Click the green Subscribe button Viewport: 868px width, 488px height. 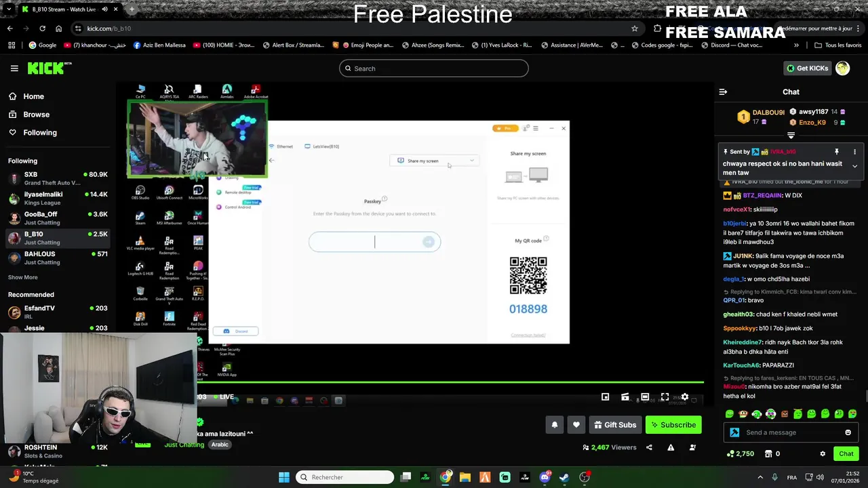[673, 425]
